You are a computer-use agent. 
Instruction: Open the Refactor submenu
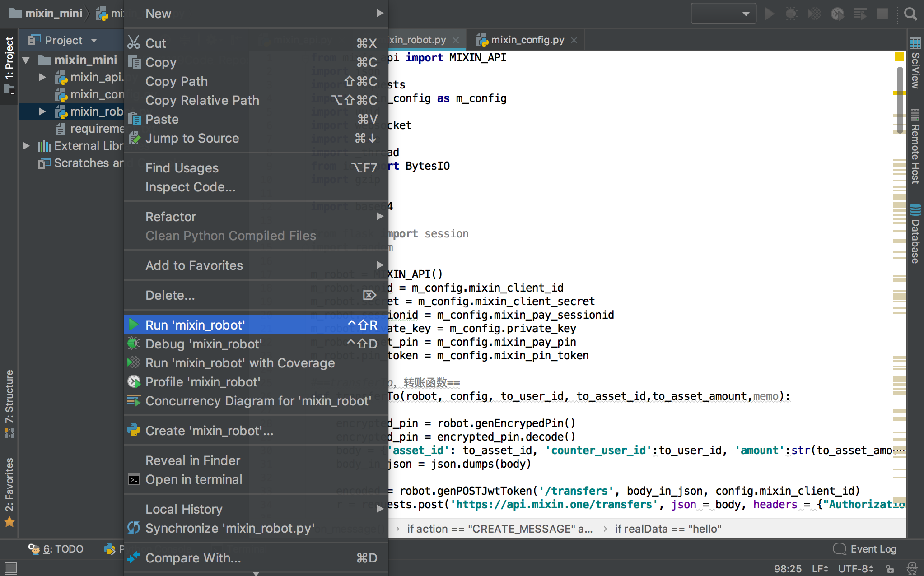click(256, 216)
